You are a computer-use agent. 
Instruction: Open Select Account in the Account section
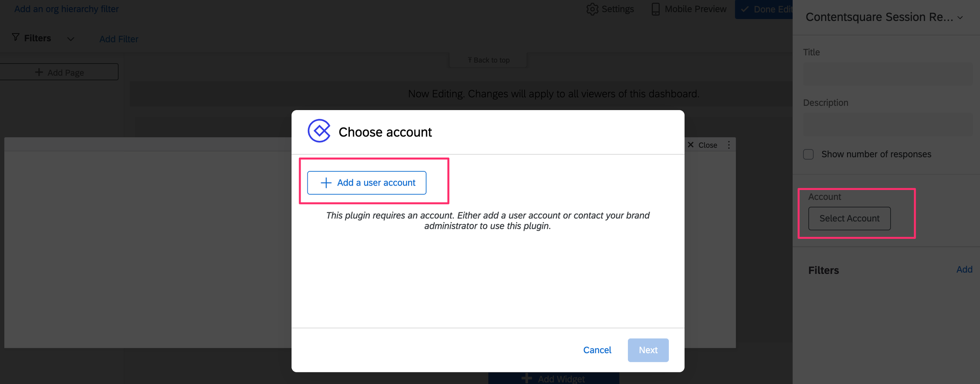(x=849, y=218)
